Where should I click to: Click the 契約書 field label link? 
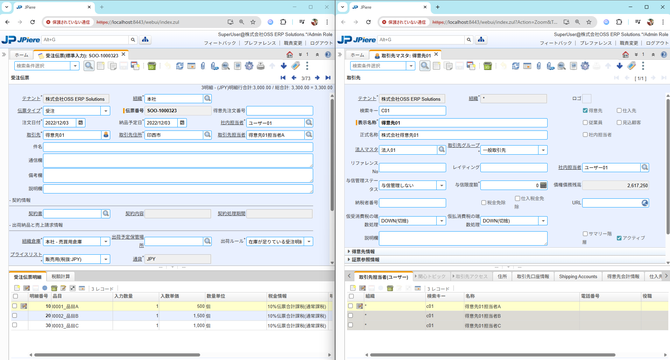(x=35, y=214)
